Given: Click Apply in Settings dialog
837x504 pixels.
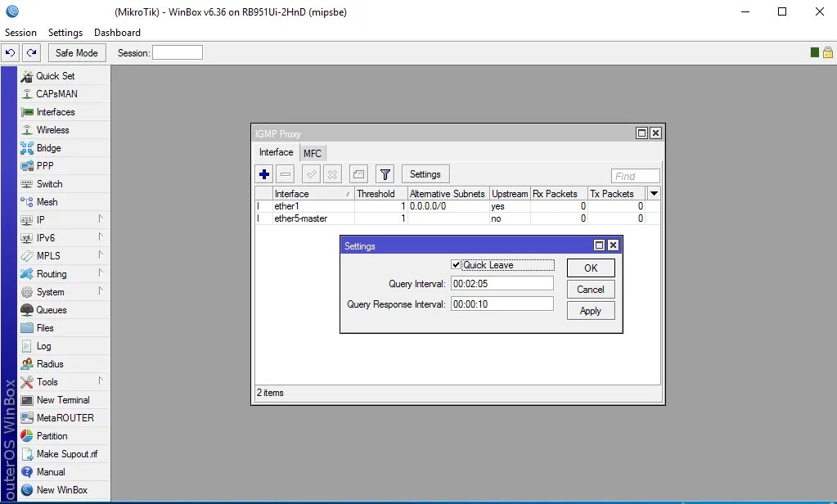Looking at the screenshot, I should [x=591, y=311].
